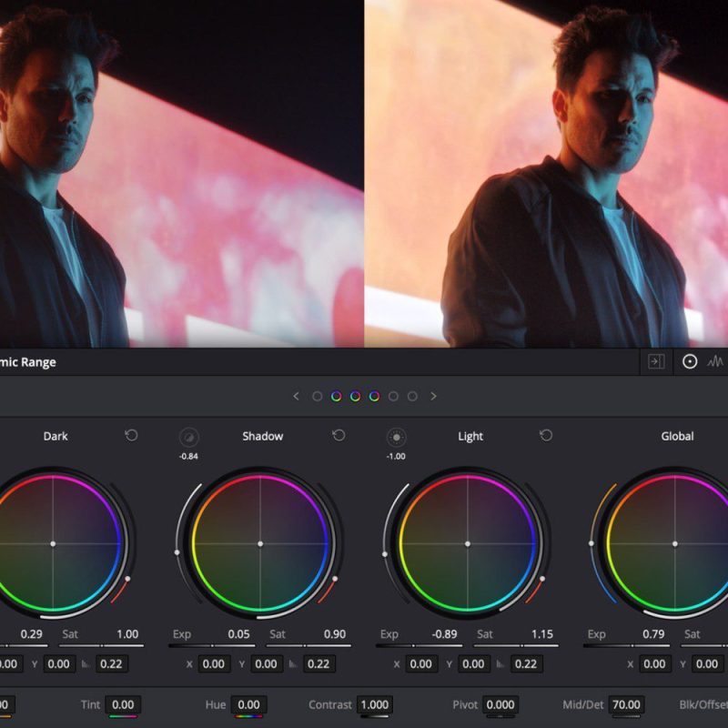Click the Hue value field
Screen dimensions: 728x728
point(248,704)
